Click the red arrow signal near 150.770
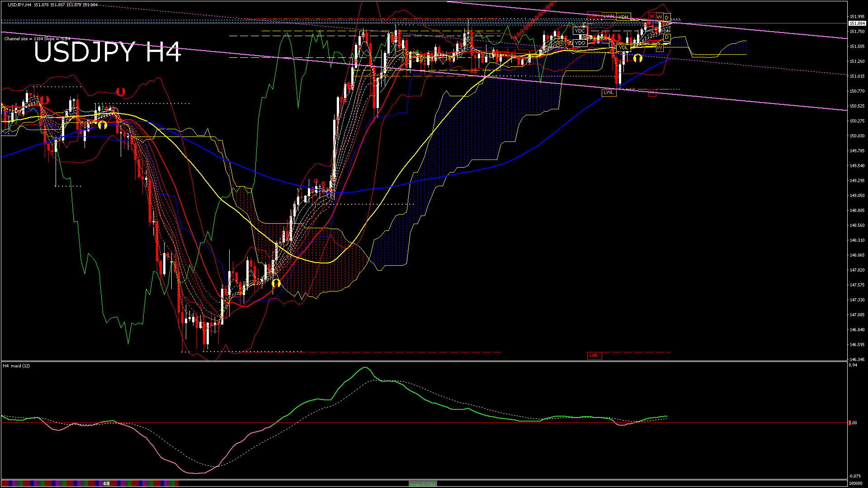The image size is (868, 488). (x=121, y=92)
